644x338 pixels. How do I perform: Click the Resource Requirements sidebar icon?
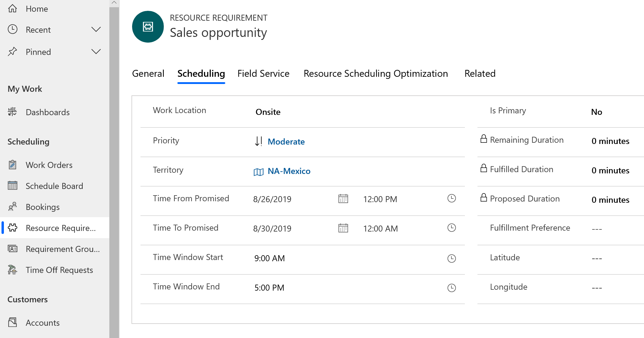tap(13, 228)
